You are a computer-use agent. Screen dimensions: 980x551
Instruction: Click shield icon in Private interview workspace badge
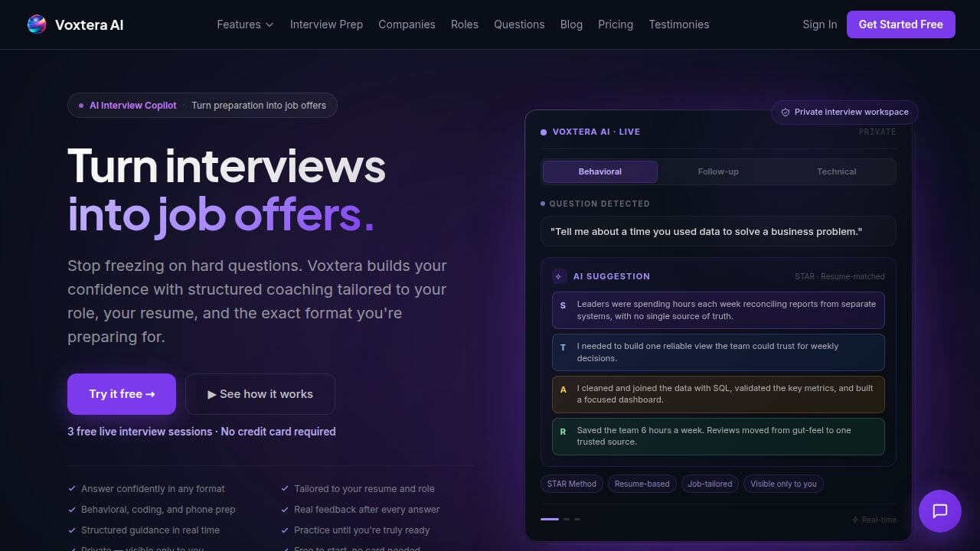click(786, 112)
